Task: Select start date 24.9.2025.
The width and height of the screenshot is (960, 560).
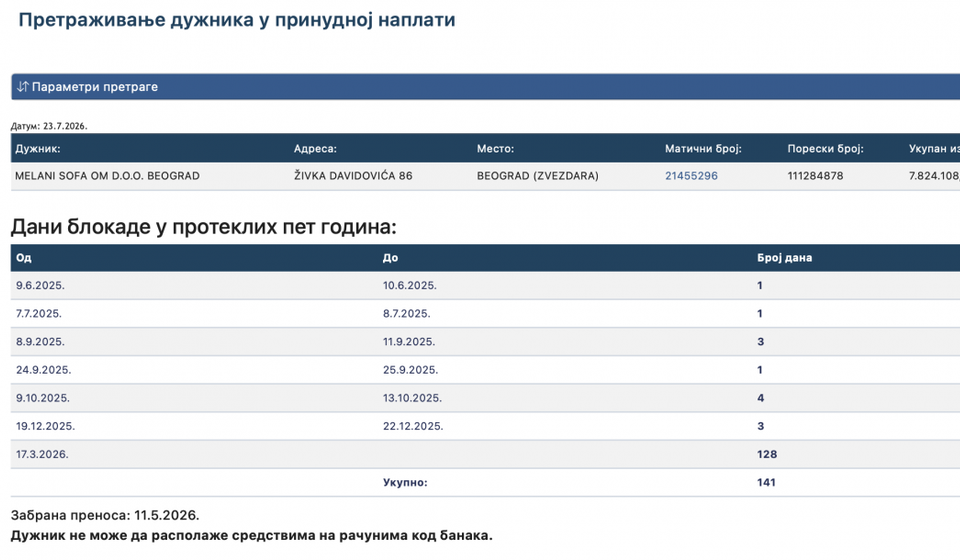Action: click(43, 370)
